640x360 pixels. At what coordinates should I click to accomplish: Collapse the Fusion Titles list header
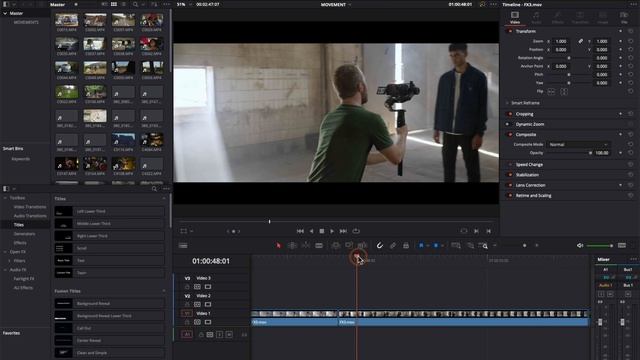[164, 291]
